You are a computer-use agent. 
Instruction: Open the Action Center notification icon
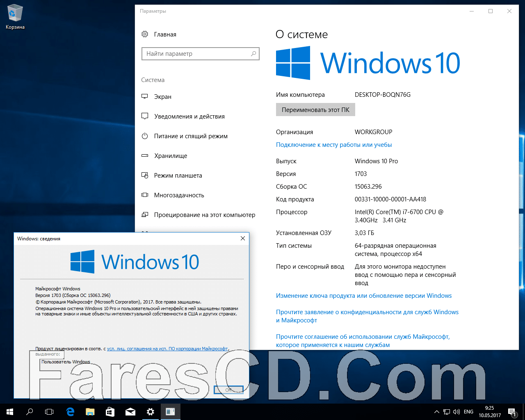click(512, 412)
